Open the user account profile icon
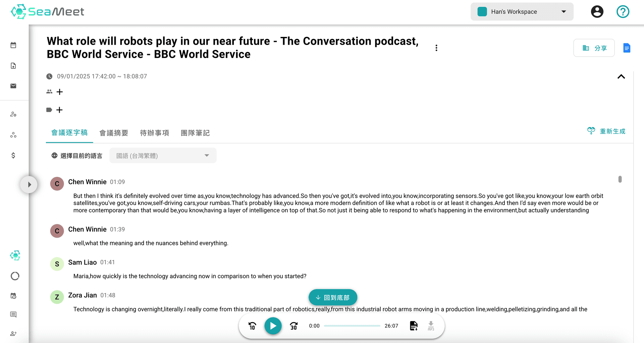This screenshot has height=343, width=644. pyautogui.click(x=597, y=12)
